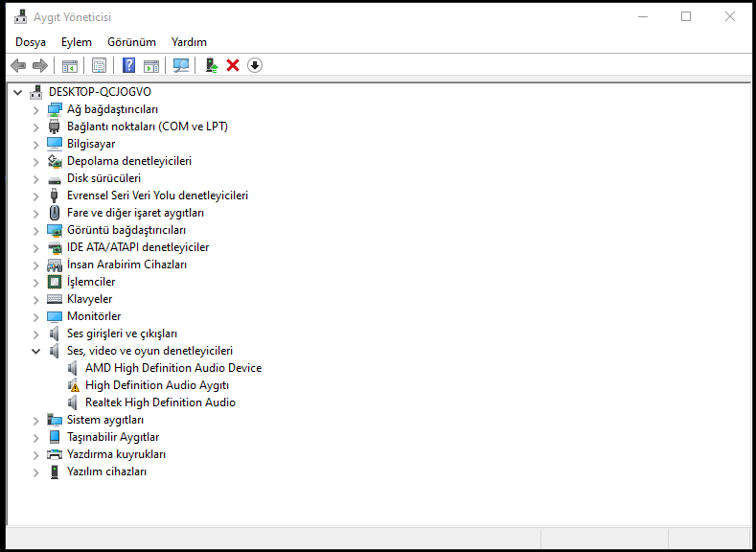Select the Ağ bağdaştırıcıları network icon

(55, 109)
